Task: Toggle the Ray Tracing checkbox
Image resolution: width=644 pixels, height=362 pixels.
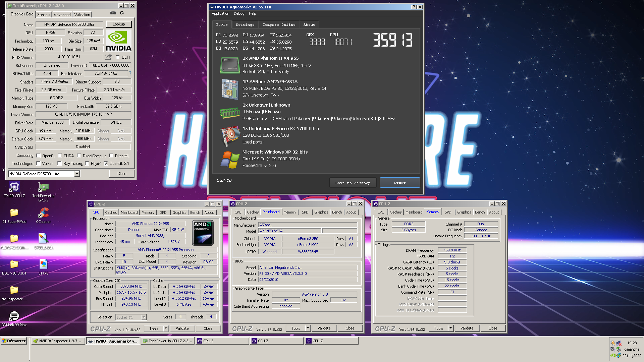Action: click(59, 164)
